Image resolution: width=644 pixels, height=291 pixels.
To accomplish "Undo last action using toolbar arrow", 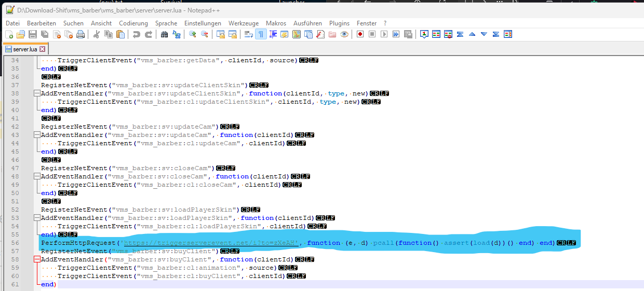I will tap(137, 34).
